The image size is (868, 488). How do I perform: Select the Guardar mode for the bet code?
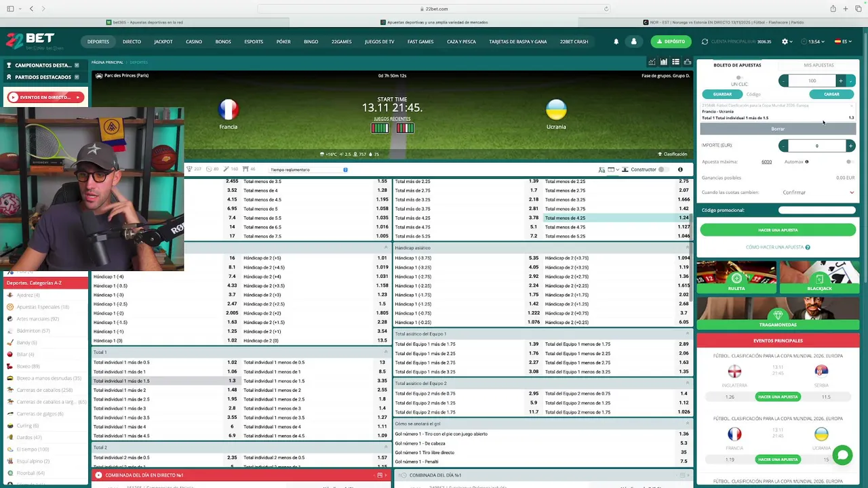(722, 94)
